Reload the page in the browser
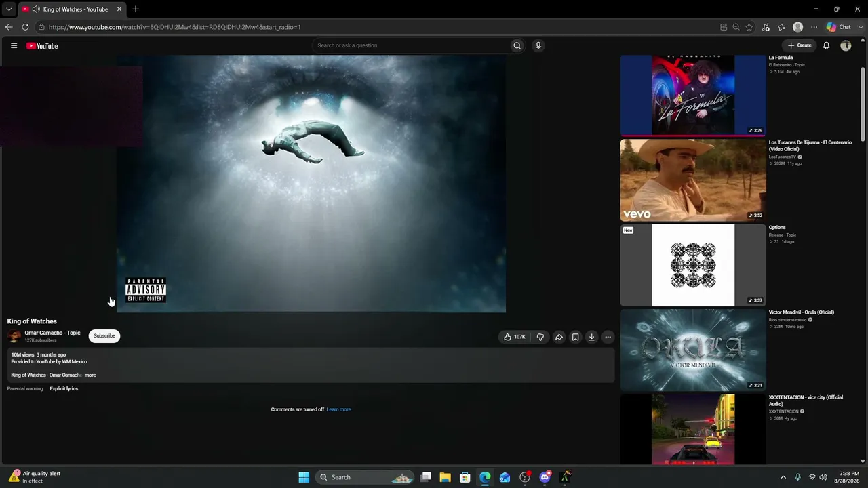 tap(25, 27)
